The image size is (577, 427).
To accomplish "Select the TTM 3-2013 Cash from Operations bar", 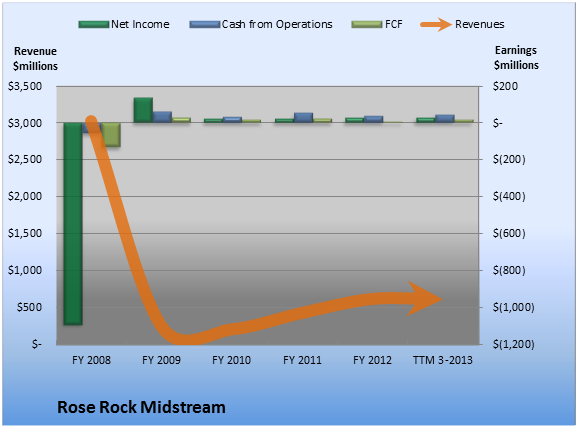I will [x=445, y=119].
